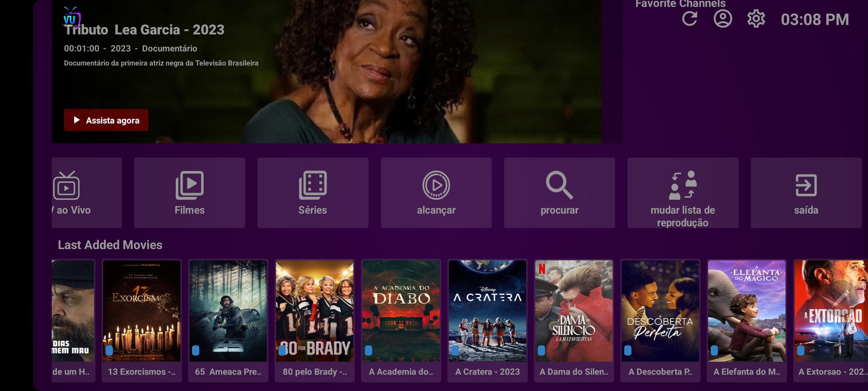
Task: Click the Assista agora play button
Action: [x=106, y=120]
